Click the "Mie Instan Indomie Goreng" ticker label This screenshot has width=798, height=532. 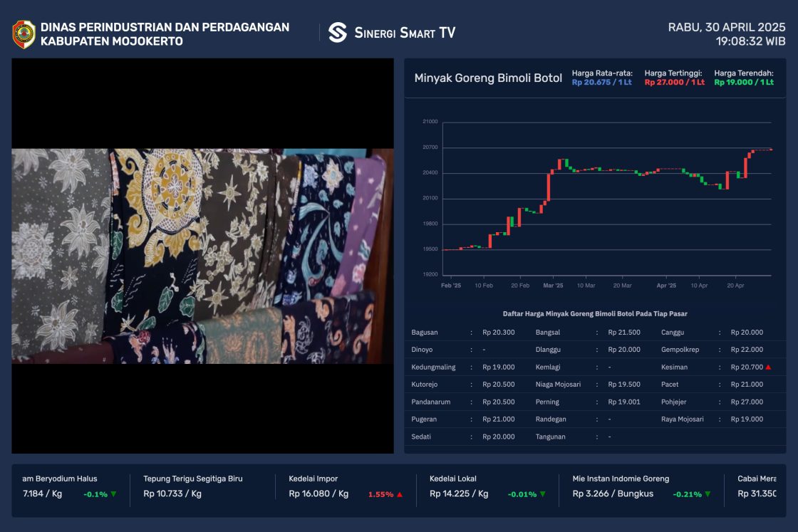tap(621, 479)
